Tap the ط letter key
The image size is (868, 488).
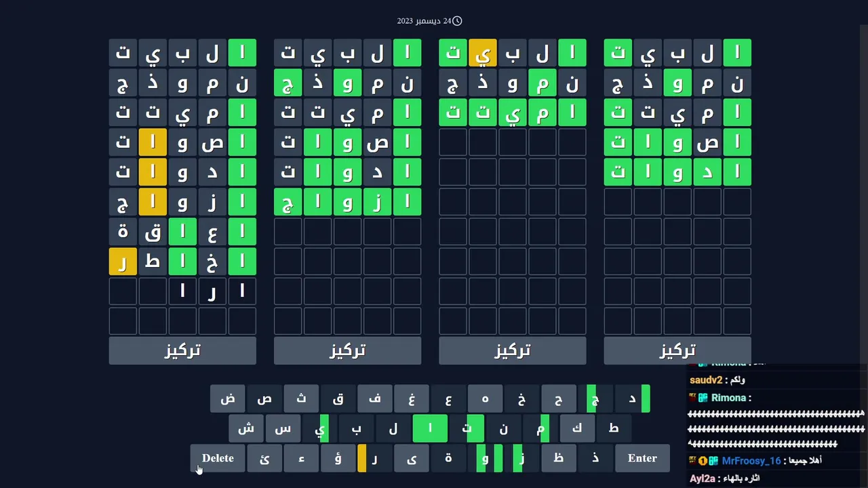tap(613, 428)
